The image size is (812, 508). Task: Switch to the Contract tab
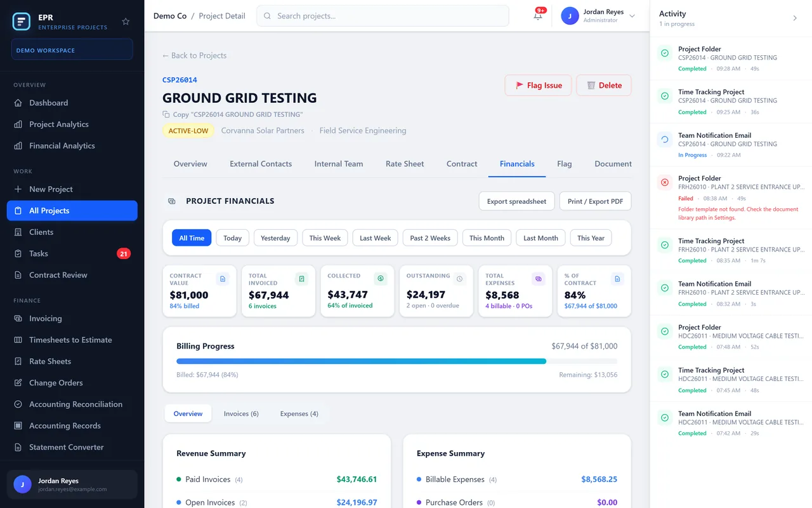click(462, 164)
